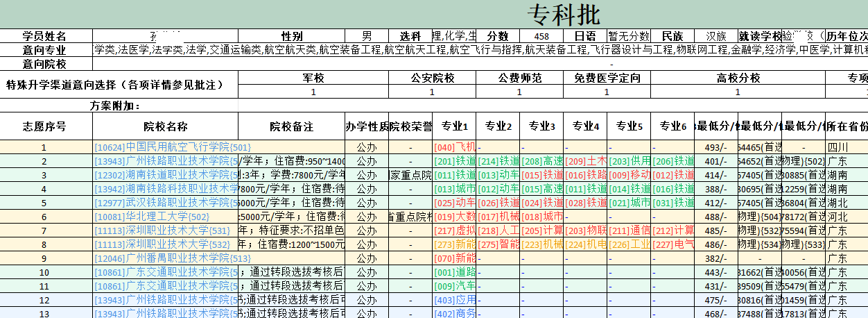This screenshot has width=868, height=318.
Task: Click the [217]虚拟 major cell
Action: (x=454, y=231)
